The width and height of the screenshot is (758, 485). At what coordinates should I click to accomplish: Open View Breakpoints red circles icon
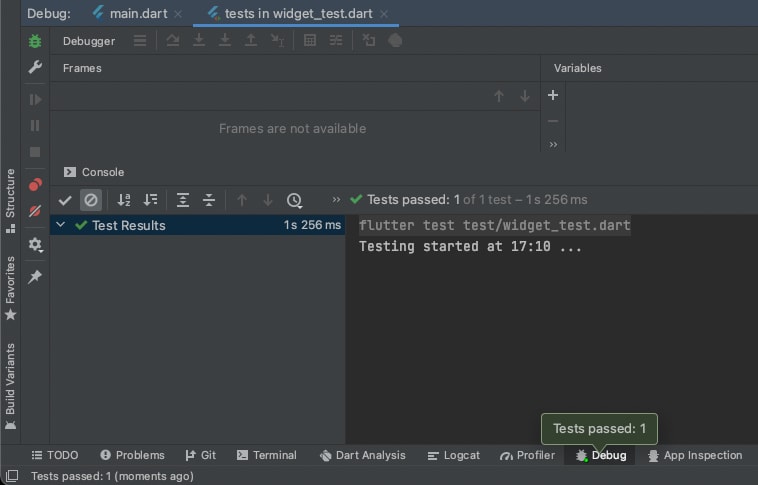[35, 185]
